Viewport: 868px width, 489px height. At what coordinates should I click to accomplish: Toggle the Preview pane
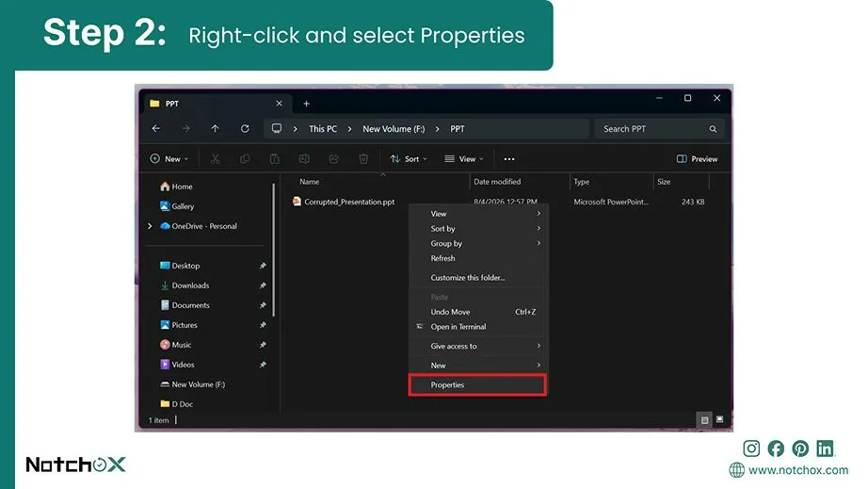point(697,159)
